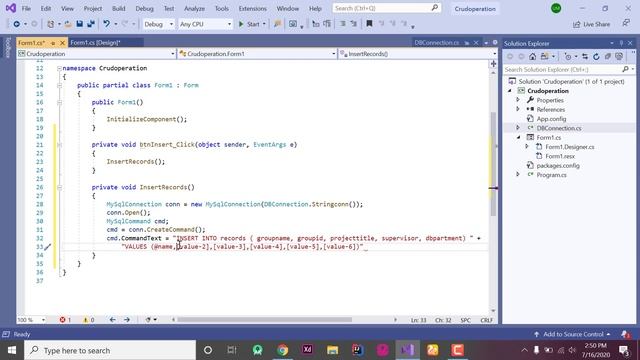
Task: Click the New Project toolbar icon
Action: point(50,24)
